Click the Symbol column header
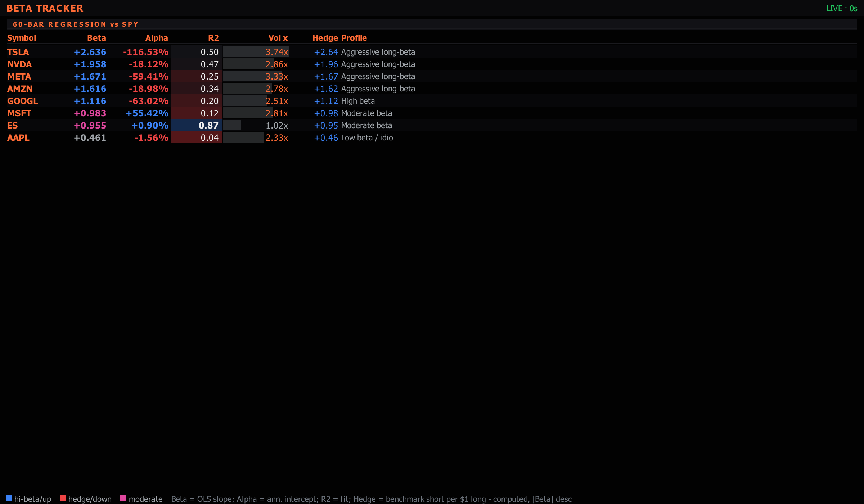The image size is (864, 504). 22,38
